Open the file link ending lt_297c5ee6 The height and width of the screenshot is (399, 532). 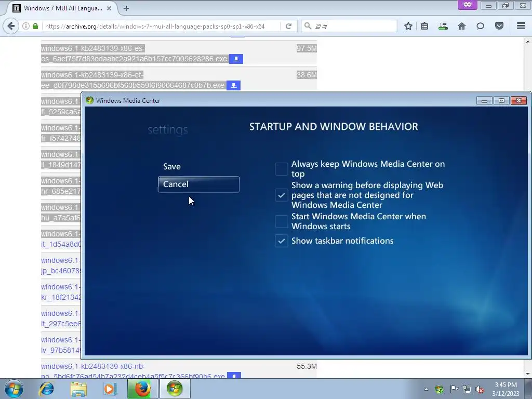click(61, 318)
